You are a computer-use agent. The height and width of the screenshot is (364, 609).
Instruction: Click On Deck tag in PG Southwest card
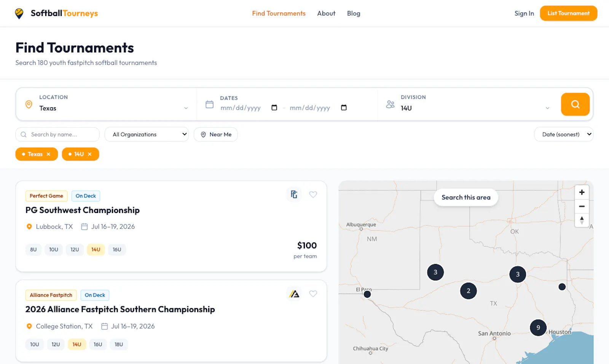[86, 196]
